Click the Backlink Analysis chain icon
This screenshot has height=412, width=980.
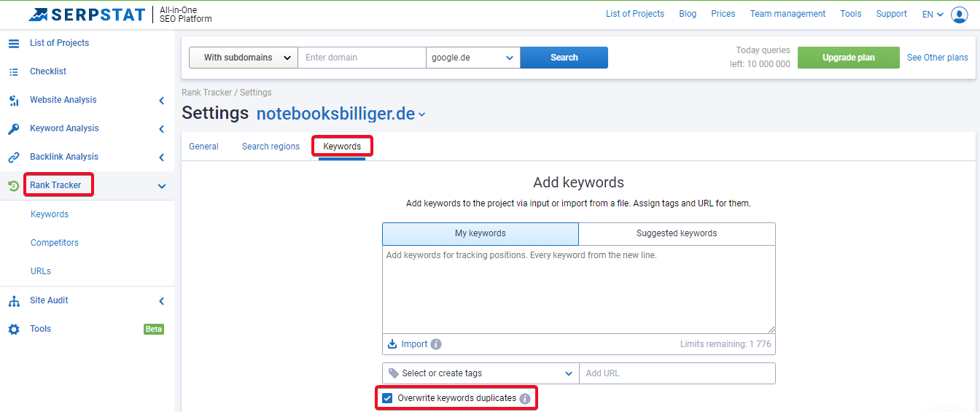14,158
